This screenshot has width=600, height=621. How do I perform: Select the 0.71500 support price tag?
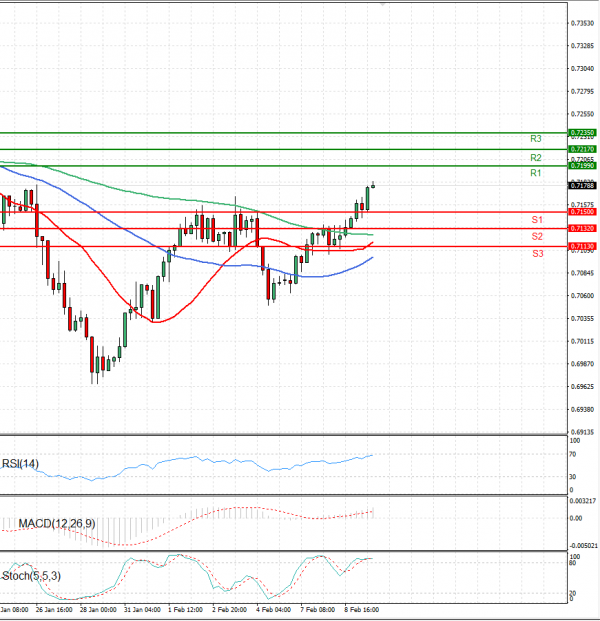[x=582, y=212]
